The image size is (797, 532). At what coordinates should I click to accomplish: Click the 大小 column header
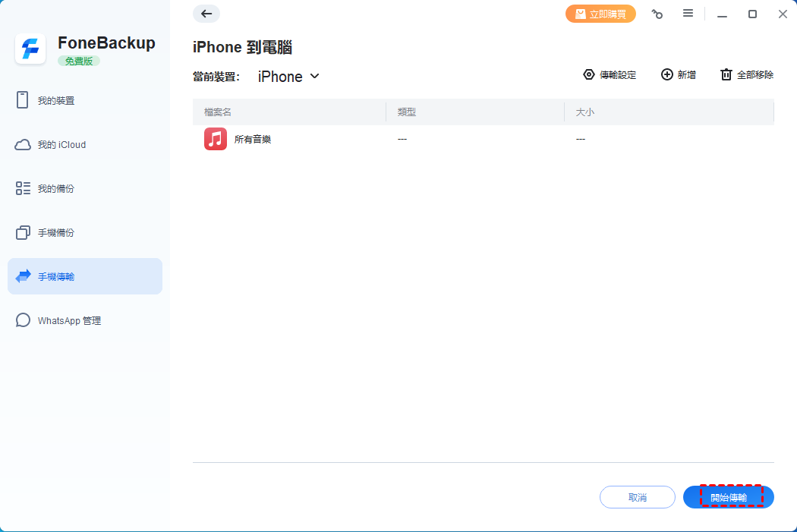585,112
